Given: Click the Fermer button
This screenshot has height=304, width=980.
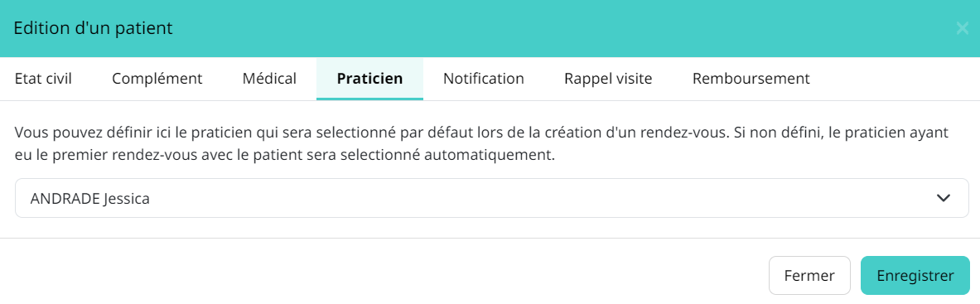Looking at the screenshot, I should [809, 275].
